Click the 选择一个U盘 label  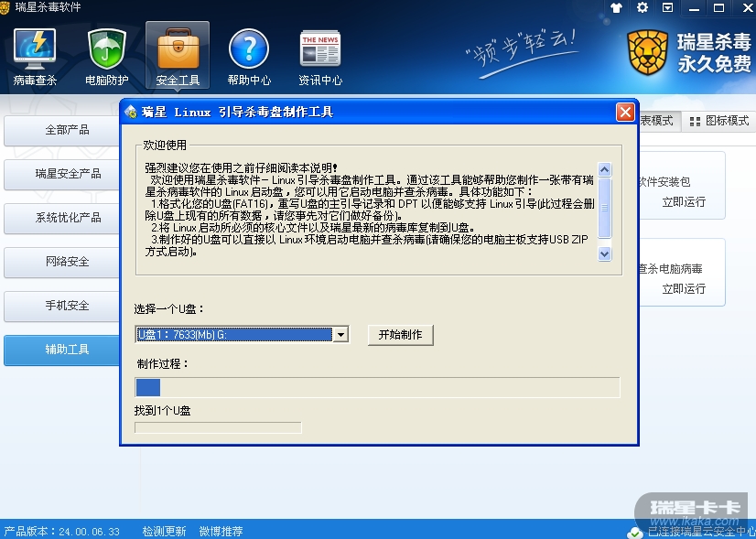click(168, 309)
